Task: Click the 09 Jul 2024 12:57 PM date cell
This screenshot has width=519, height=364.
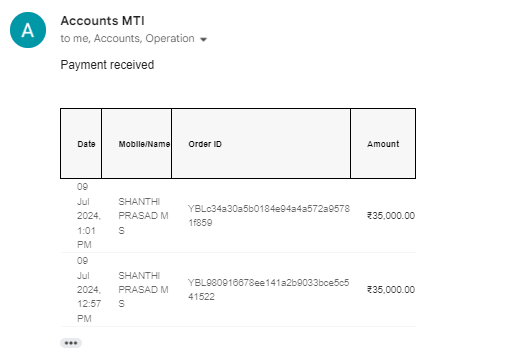Action: pos(89,290)
